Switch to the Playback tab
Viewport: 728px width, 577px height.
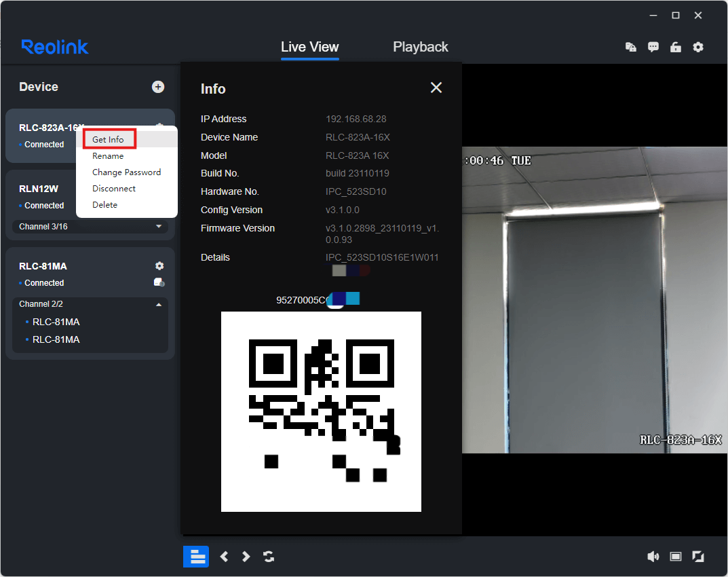point(420,47)
